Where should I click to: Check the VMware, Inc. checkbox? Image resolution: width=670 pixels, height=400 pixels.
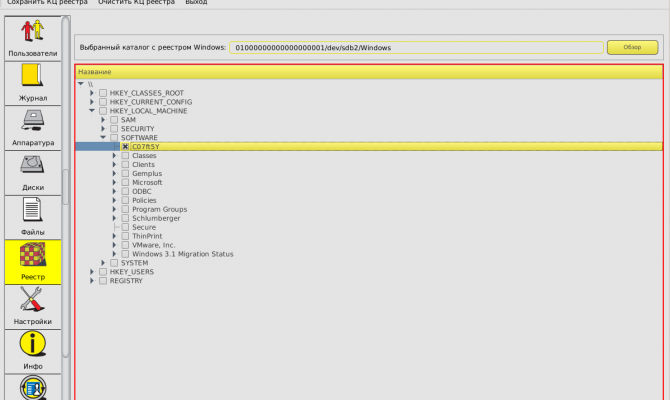tap(125, 245)
